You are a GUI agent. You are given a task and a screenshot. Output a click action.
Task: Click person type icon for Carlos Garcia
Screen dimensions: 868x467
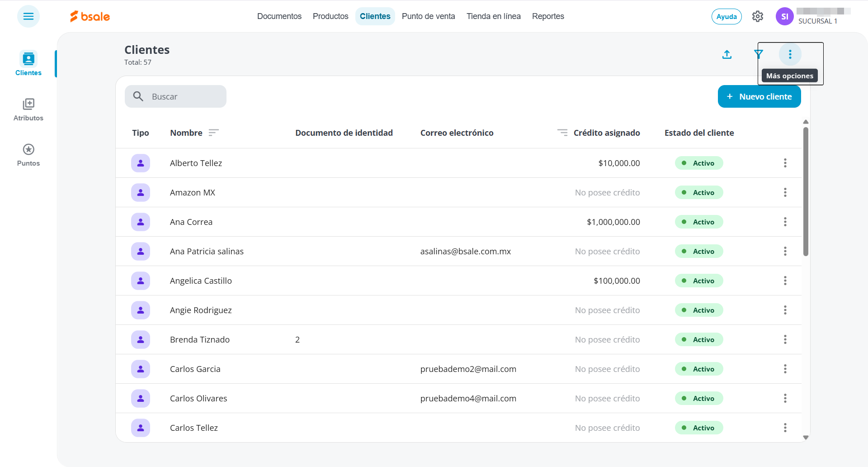click(141, 369)
